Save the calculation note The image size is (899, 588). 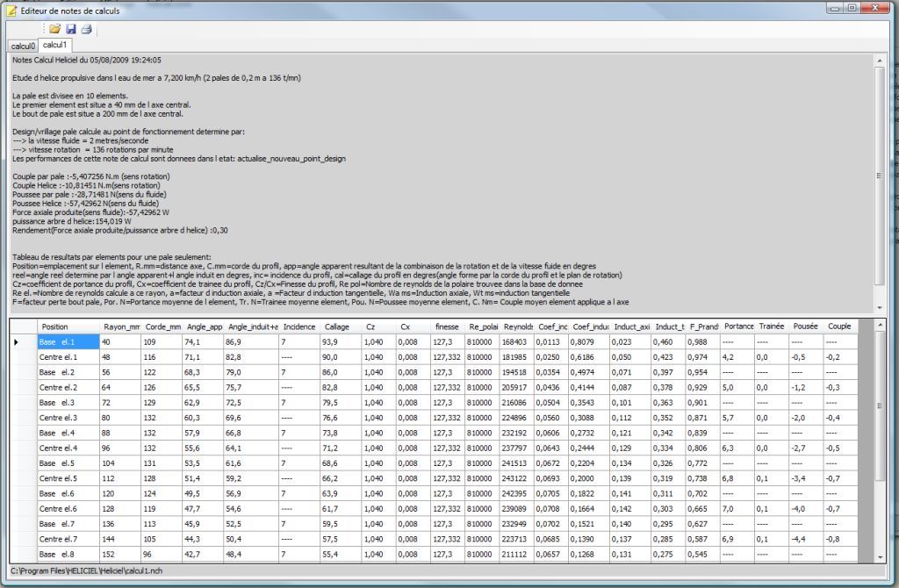point(71,29)
